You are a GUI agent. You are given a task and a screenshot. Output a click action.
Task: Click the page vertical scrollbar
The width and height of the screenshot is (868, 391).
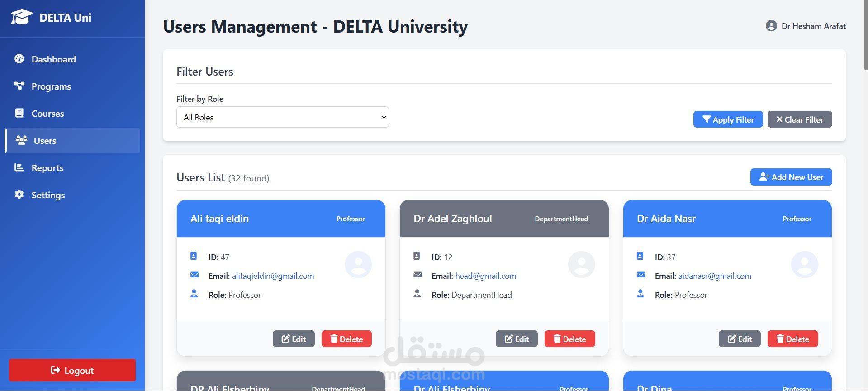point(865,35)
